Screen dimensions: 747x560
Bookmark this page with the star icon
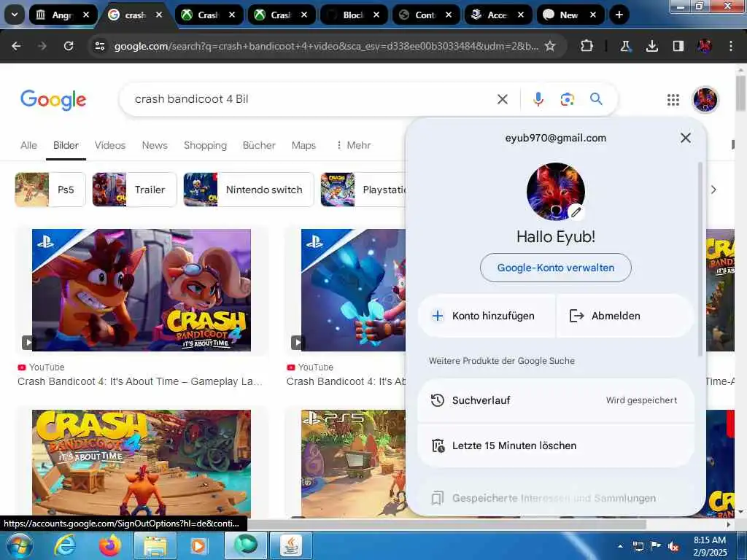(x=550, y=46)
